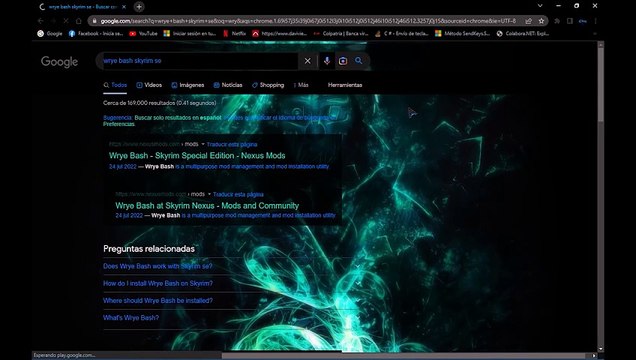
Task: Expand How do I install Wrye Bash
Action: tap(230, 283)
